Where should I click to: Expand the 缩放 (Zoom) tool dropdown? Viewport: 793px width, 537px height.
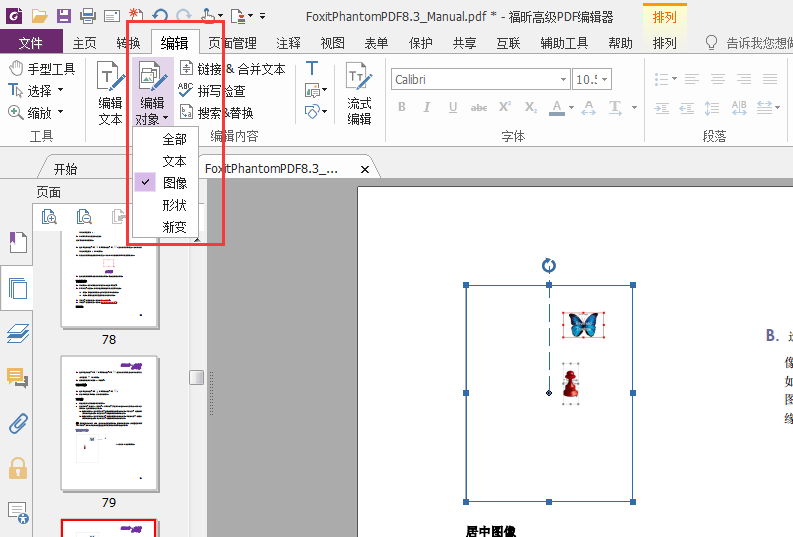[61, 112]
